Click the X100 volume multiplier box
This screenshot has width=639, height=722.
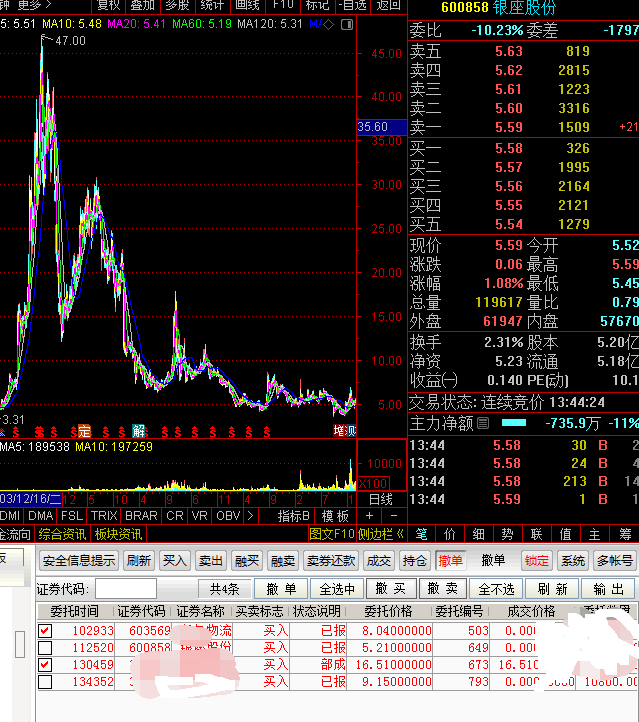pos(374,483)
